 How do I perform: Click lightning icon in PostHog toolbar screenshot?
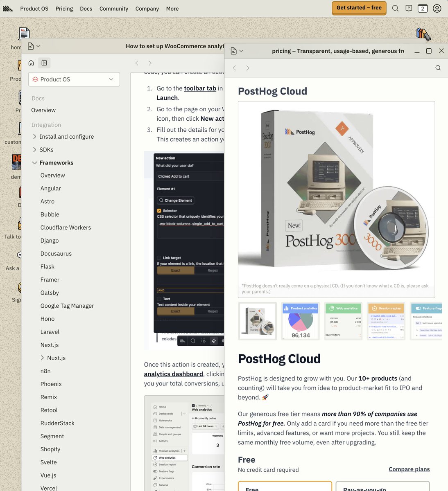click(214, 340)
